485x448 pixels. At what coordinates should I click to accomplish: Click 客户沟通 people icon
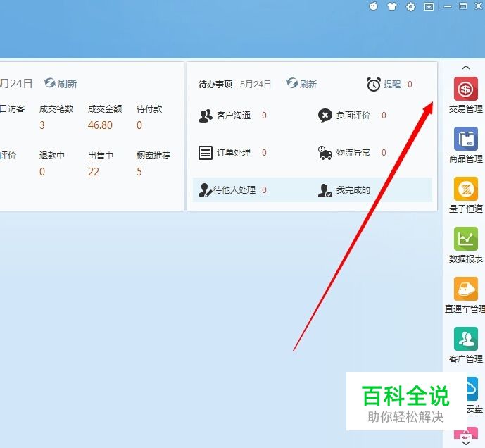click(205, 116)
